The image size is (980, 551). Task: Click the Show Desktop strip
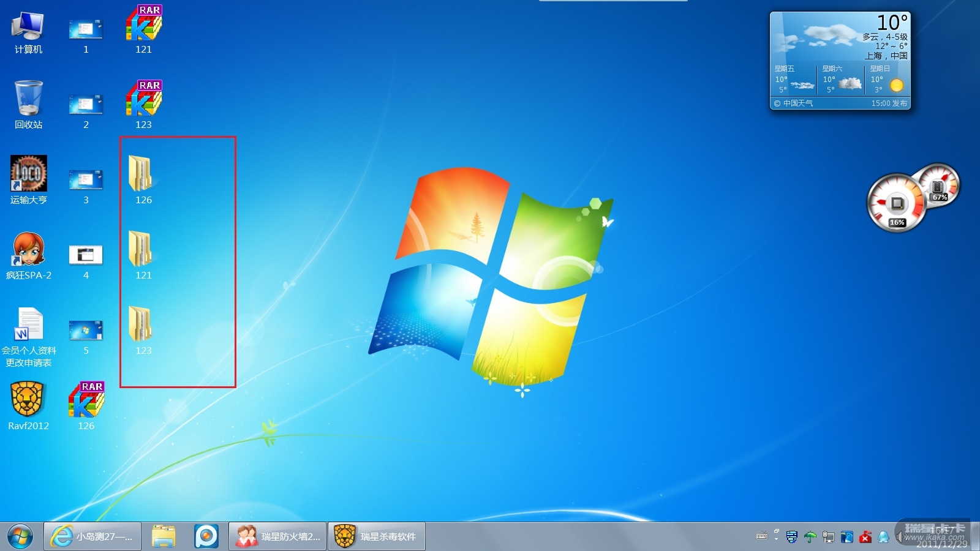tap(976, 536)
